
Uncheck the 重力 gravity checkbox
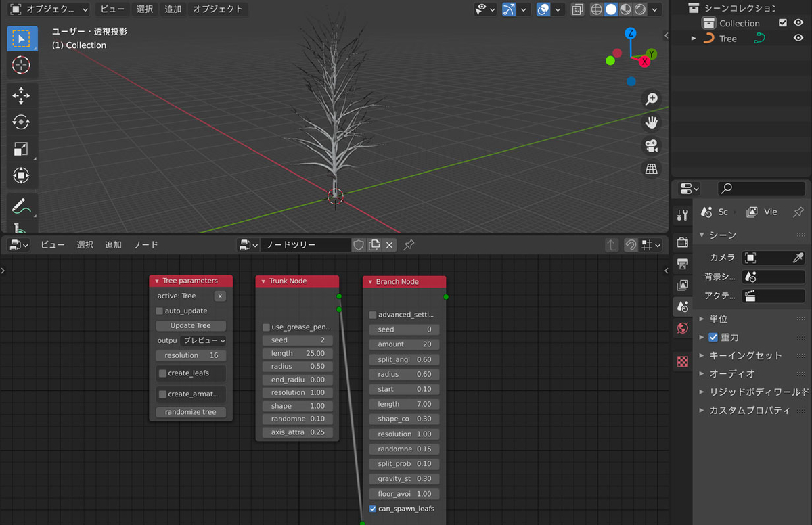[713, 337]
